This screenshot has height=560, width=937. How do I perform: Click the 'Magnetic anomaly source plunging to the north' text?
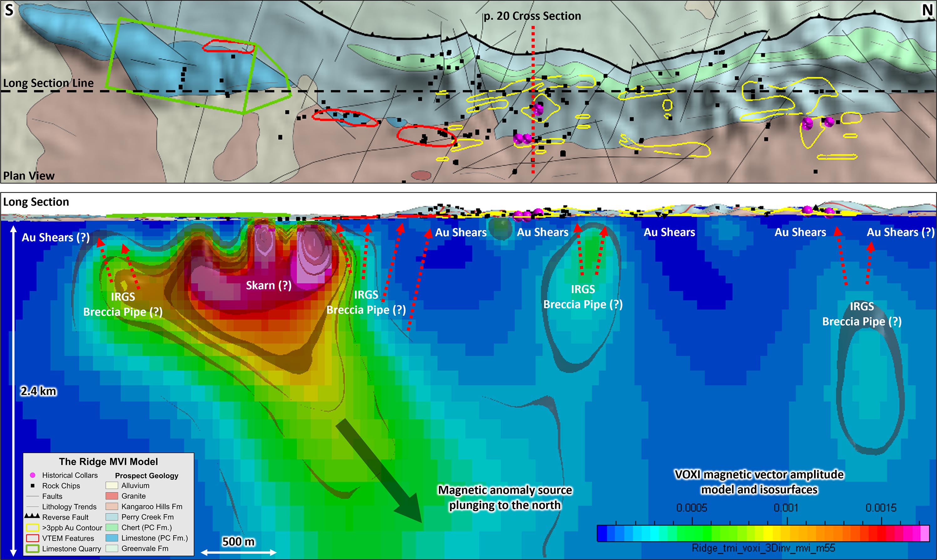click(505, 497)
